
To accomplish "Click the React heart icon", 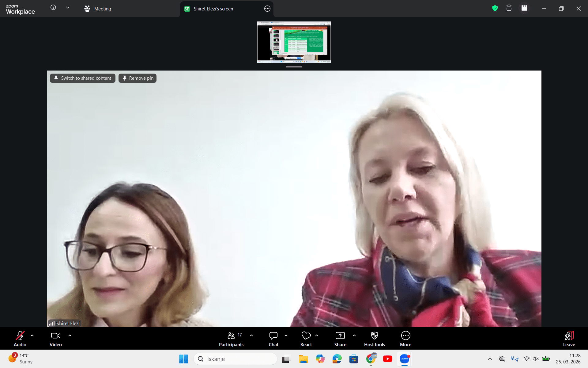I will (x=306, y=336).
